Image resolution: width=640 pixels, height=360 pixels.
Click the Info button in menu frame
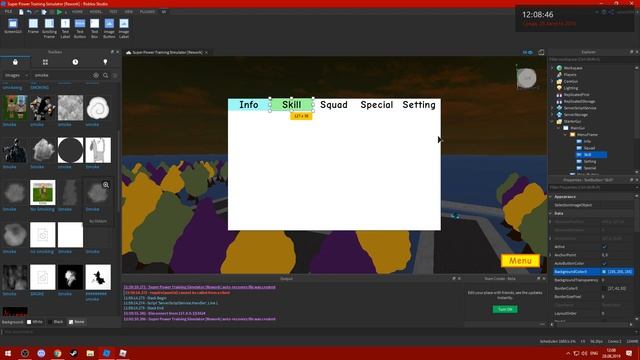click(249, 104)
